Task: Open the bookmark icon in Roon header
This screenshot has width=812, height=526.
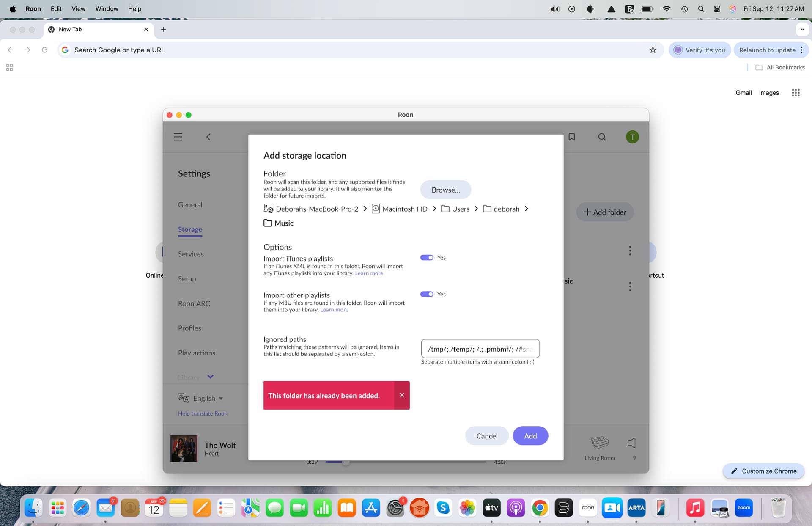Action: pyautogui.click(x=572, y=137)
